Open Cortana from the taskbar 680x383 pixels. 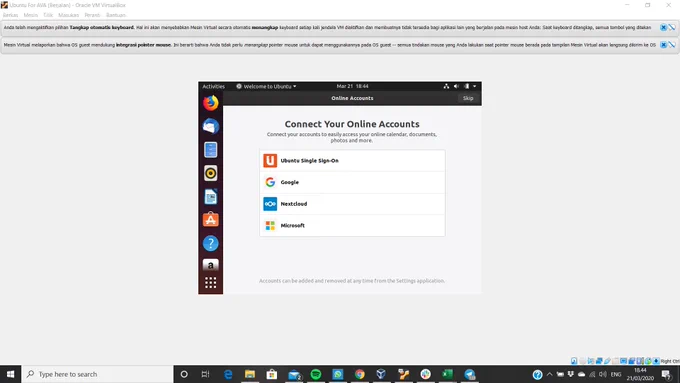click(184, 374)
